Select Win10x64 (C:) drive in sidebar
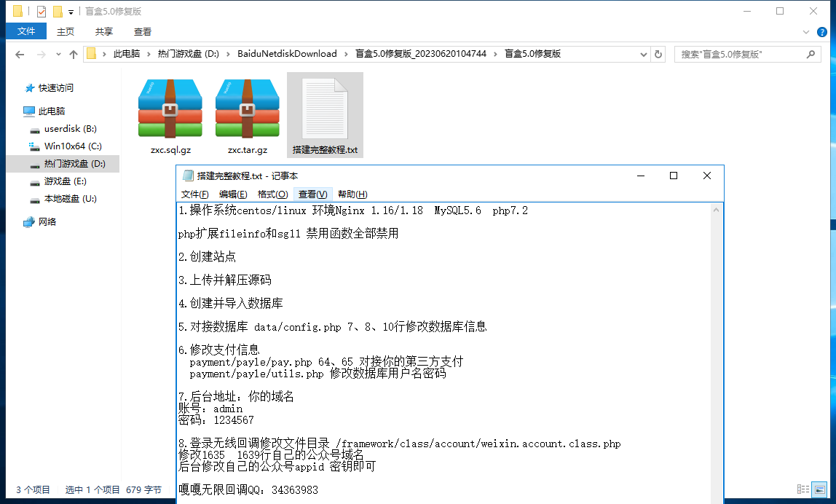 72,146
